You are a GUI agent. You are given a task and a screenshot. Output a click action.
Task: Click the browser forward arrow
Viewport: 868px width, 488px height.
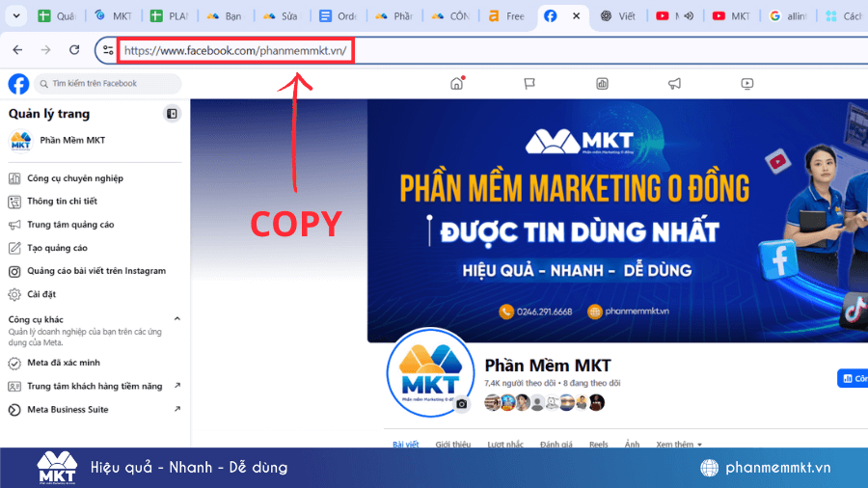point(46,50)
